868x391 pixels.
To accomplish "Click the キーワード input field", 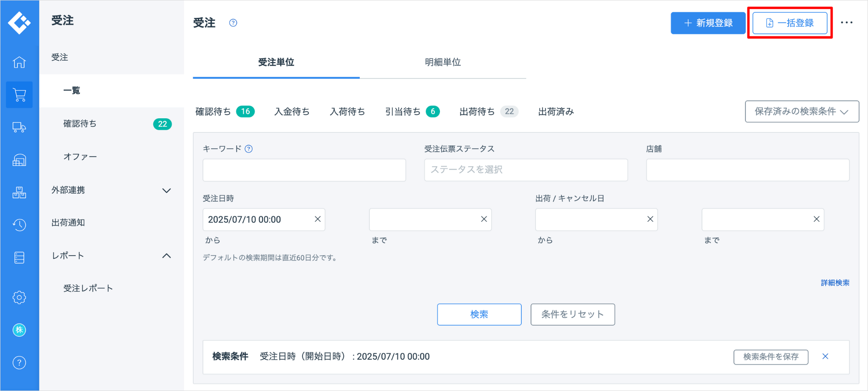I will pyautogui.click(x=304, y=170).
